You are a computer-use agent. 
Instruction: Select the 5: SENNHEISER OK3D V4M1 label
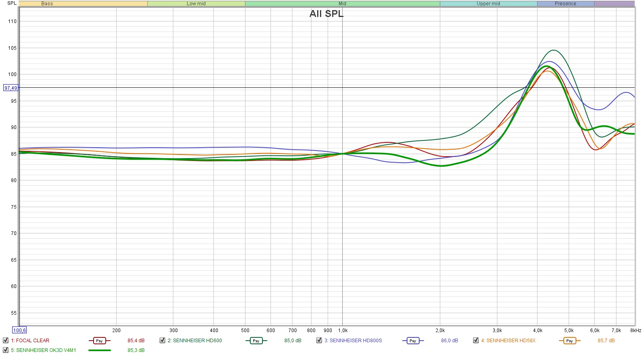43,350
